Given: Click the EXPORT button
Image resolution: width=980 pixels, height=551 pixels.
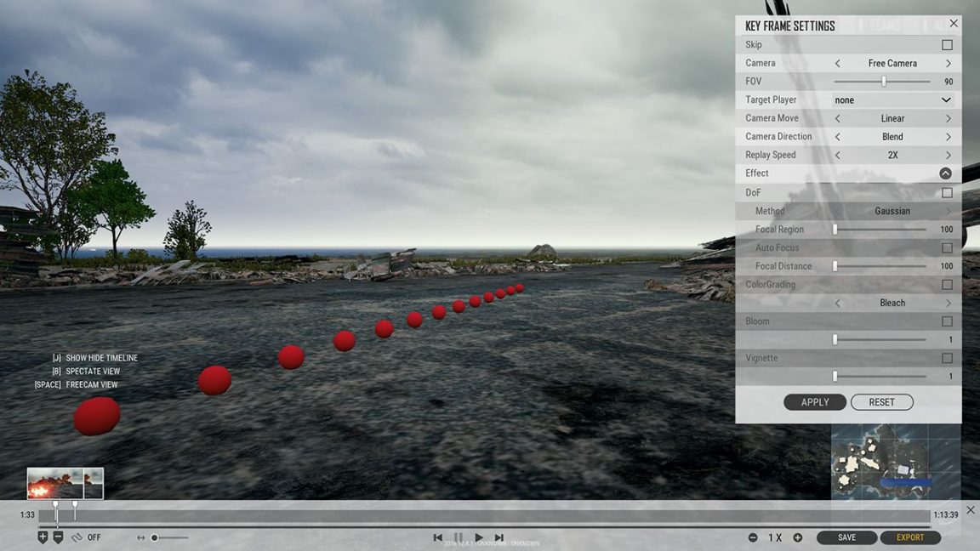Looking at the screenshot, I should 910,537.
